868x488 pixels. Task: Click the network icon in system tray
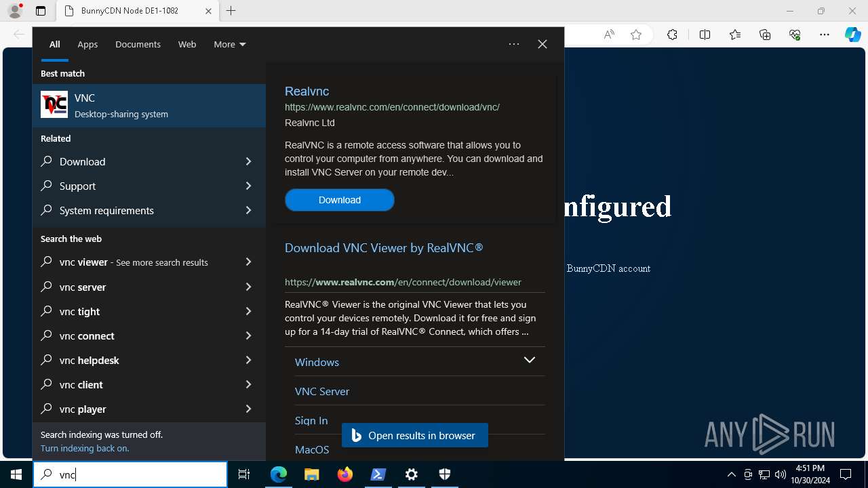(764, 474)
